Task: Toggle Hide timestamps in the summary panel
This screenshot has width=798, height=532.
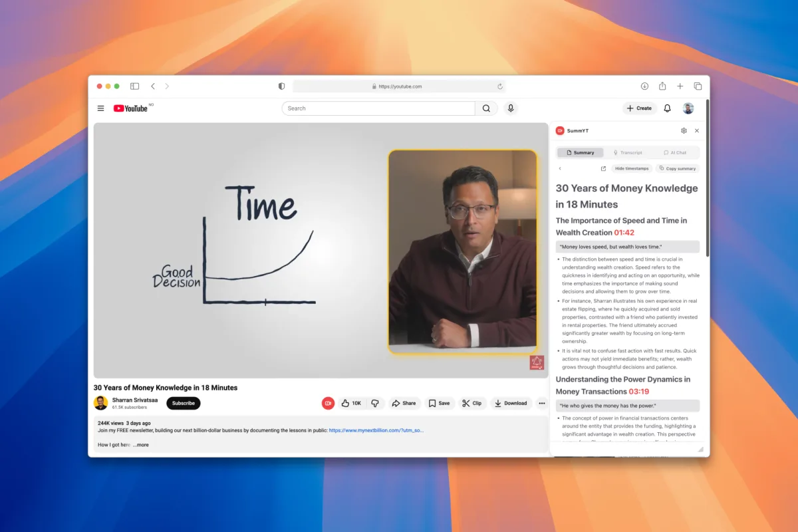Action: [631, 168]
